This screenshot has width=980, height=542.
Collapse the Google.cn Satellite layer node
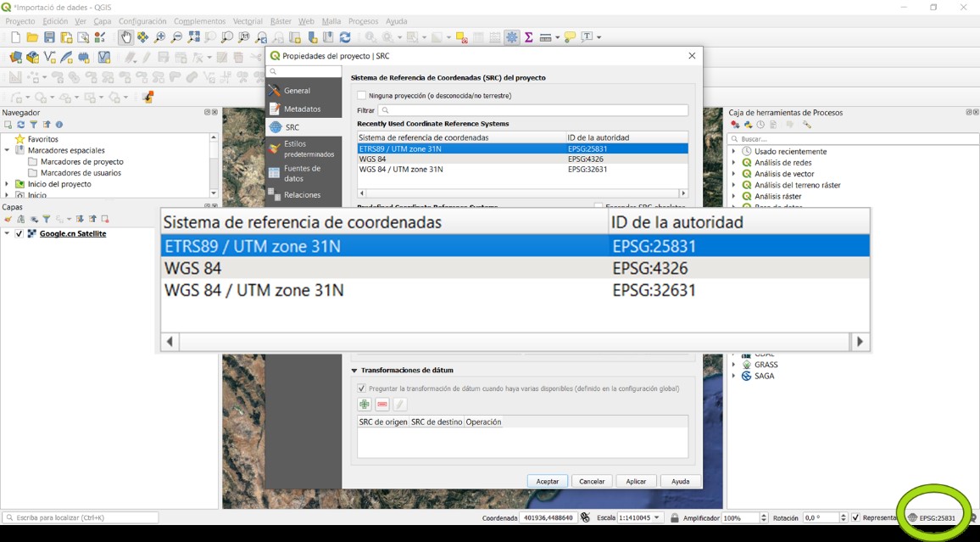point(7,234)
